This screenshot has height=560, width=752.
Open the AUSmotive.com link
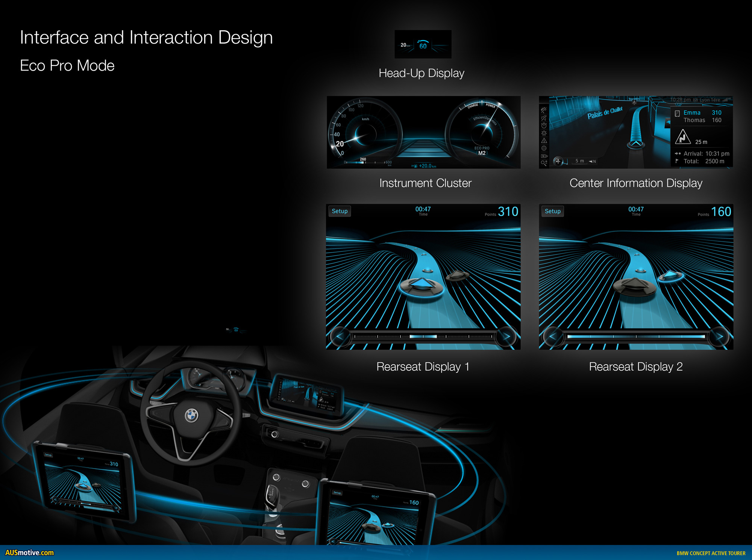[x=29, y=552]
